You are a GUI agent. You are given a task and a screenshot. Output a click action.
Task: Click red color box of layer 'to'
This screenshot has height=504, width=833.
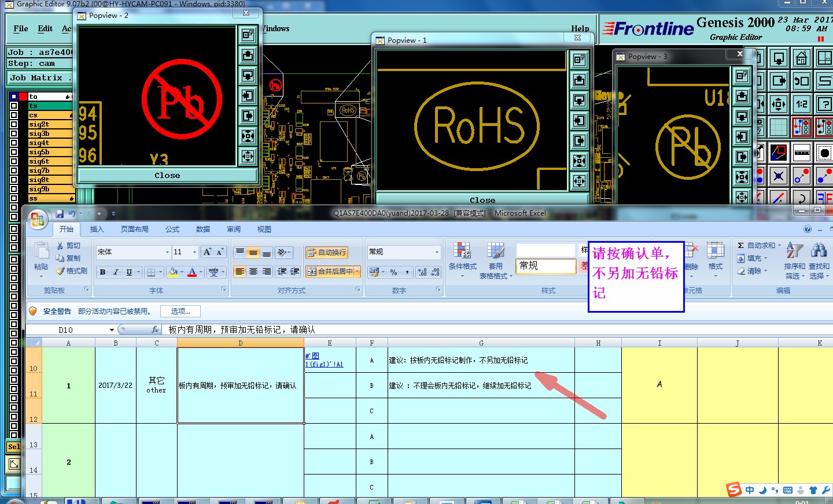point(23,97)
